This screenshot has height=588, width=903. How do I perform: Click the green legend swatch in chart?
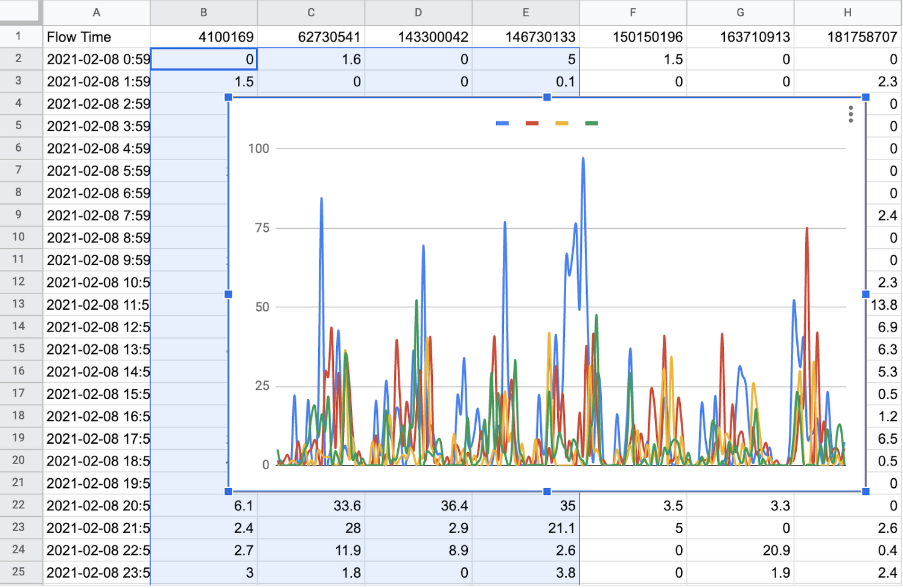pos(592,123)
